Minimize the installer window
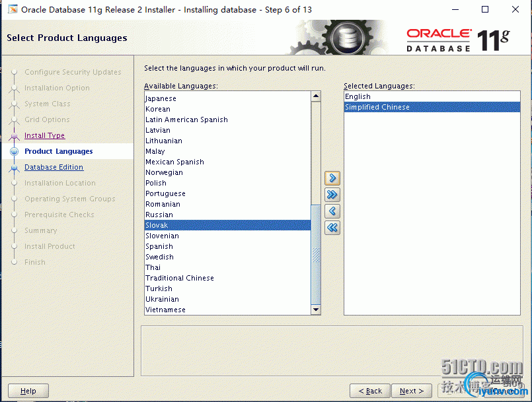This screenshot has width=532, height=402. [455, 9]
